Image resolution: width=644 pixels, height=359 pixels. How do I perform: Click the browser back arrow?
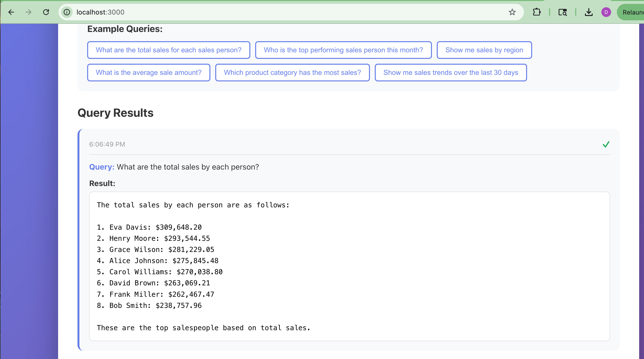(11, 12)
